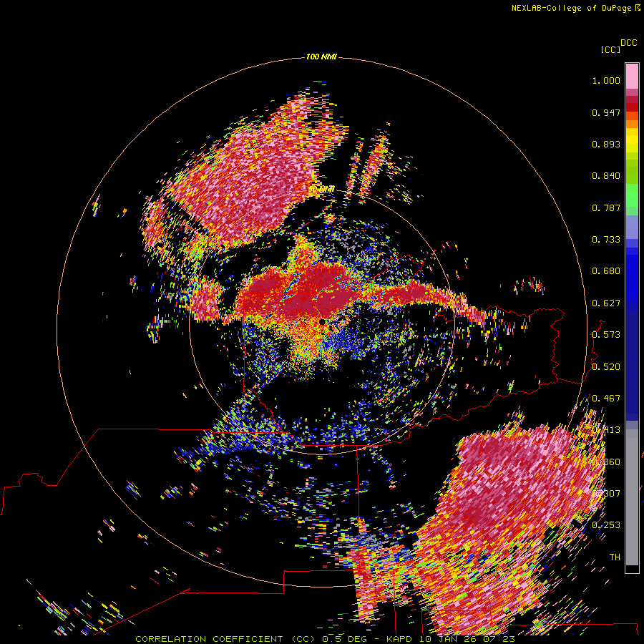Click the 0.733 value on the scale
This screenshot has height=644, width=644.
pyautogui.click(x=606, y=240)
